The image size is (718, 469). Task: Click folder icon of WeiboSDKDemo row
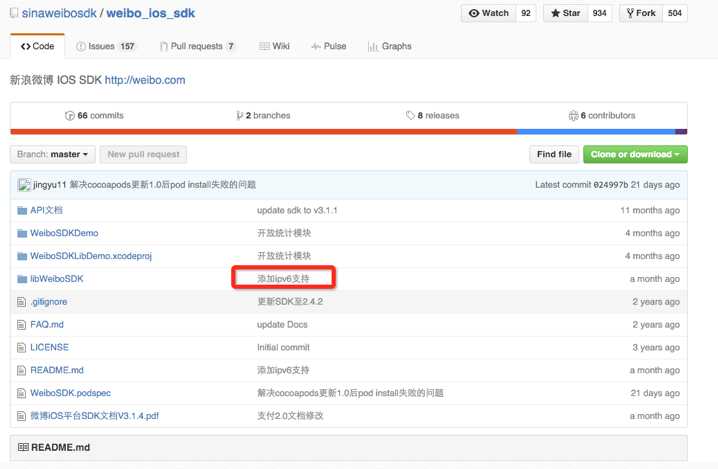coord(22,233)
